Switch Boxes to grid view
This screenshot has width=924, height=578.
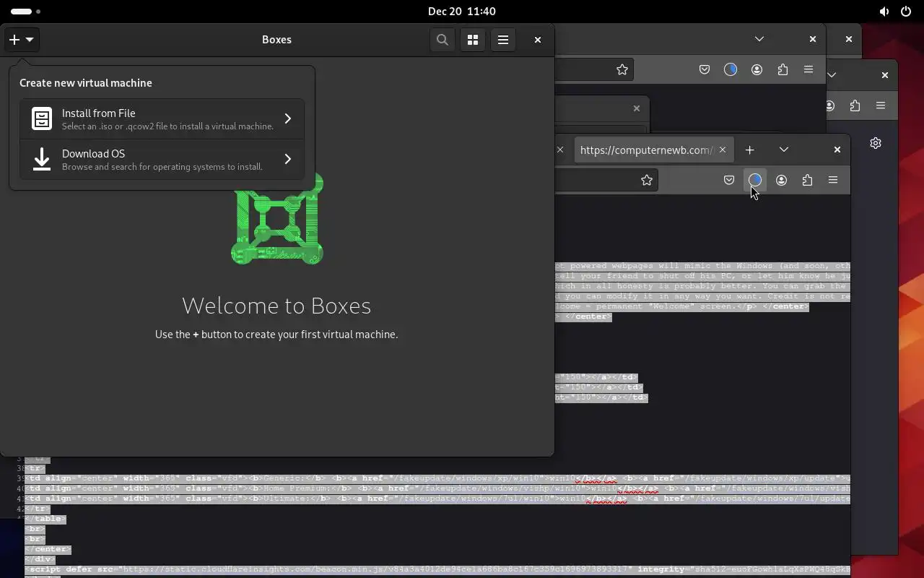coord(473,40)
